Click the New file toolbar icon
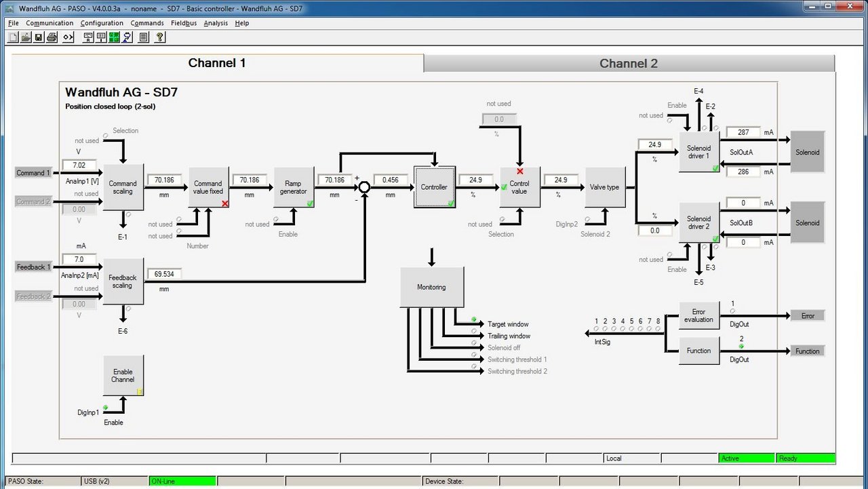 click(x=13, y=37)
